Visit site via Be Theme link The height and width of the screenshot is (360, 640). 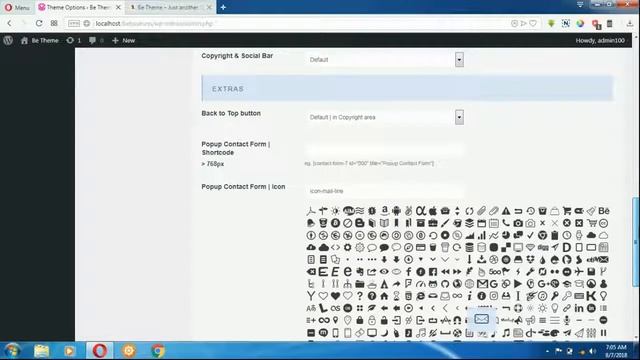[40, 40]
